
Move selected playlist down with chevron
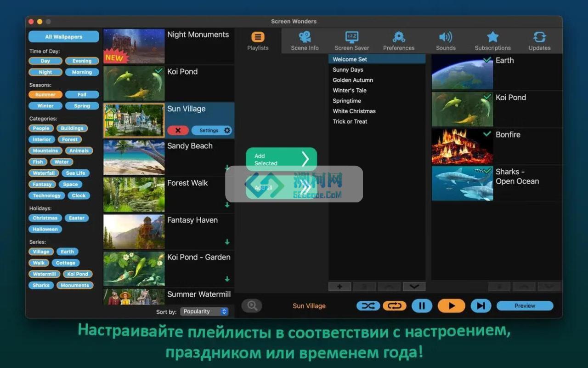(414, 286)
